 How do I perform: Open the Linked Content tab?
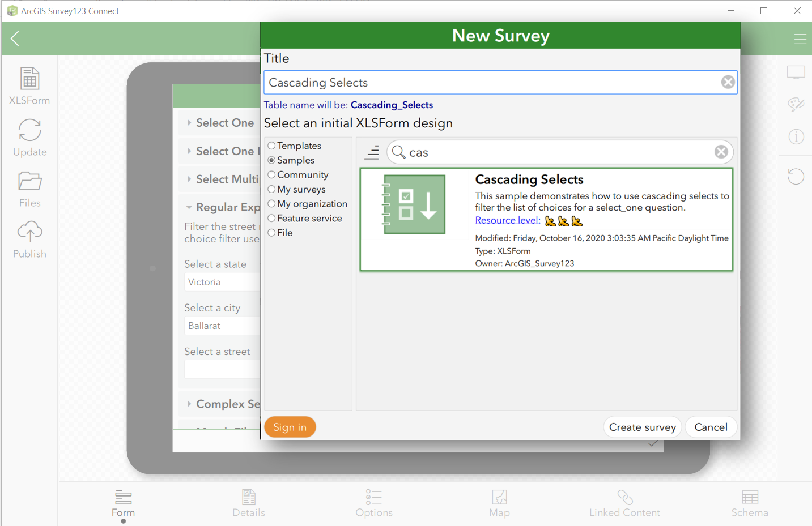tap(624, 504)
